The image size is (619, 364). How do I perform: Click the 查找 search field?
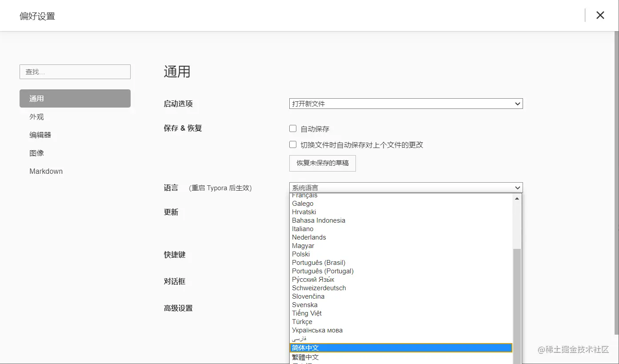75,72
